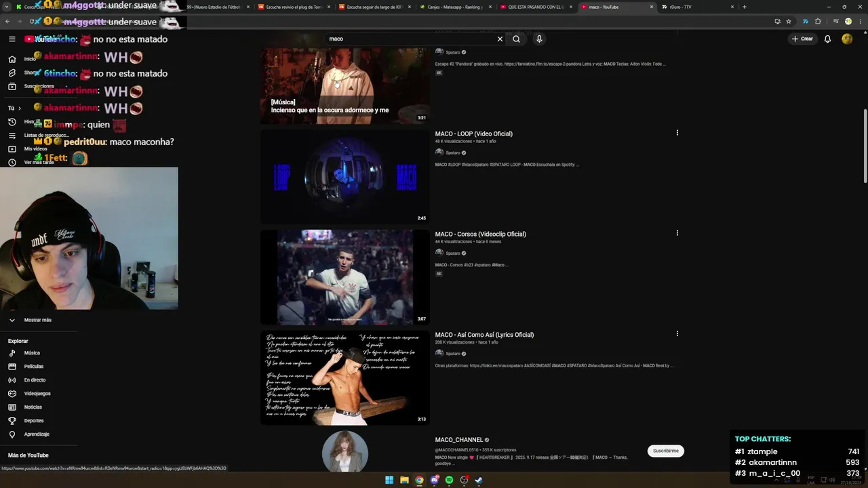Open Aprendizaje in Explorar
The image size is (868, 488).
[x=37, y=434]
